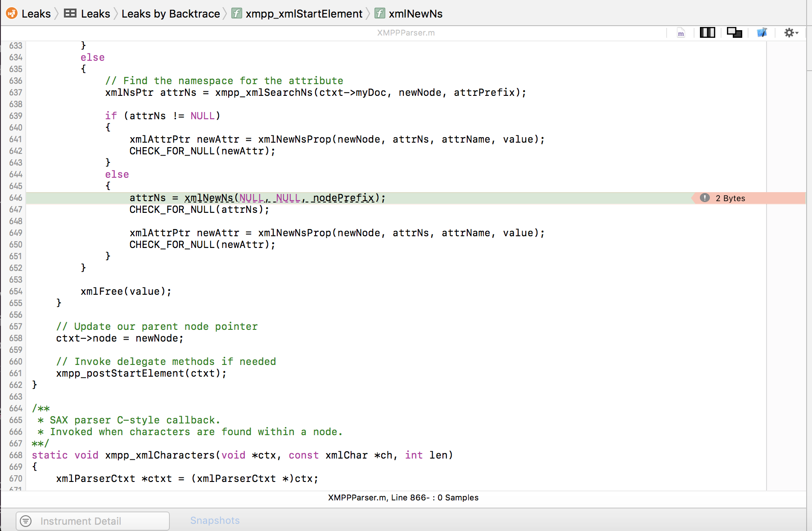
Task: Click the highlighted xmlNewNs call on line 646
Action: (285, 198)
